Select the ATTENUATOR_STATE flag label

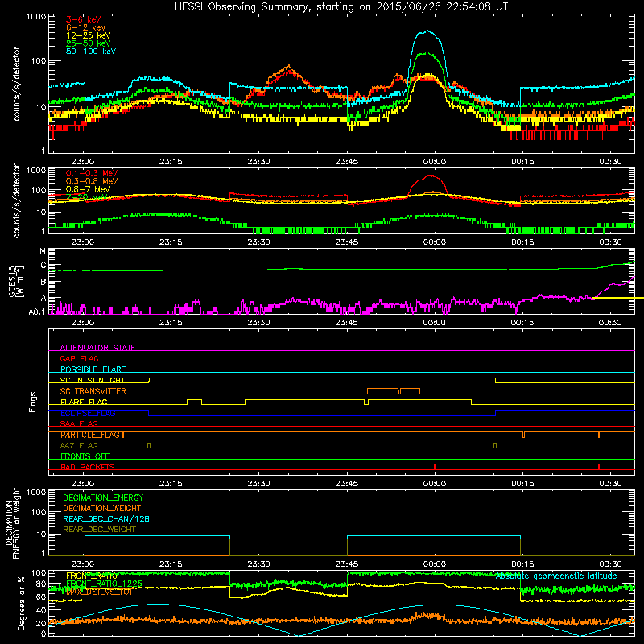pyautogui.click(x=97, y=348)
